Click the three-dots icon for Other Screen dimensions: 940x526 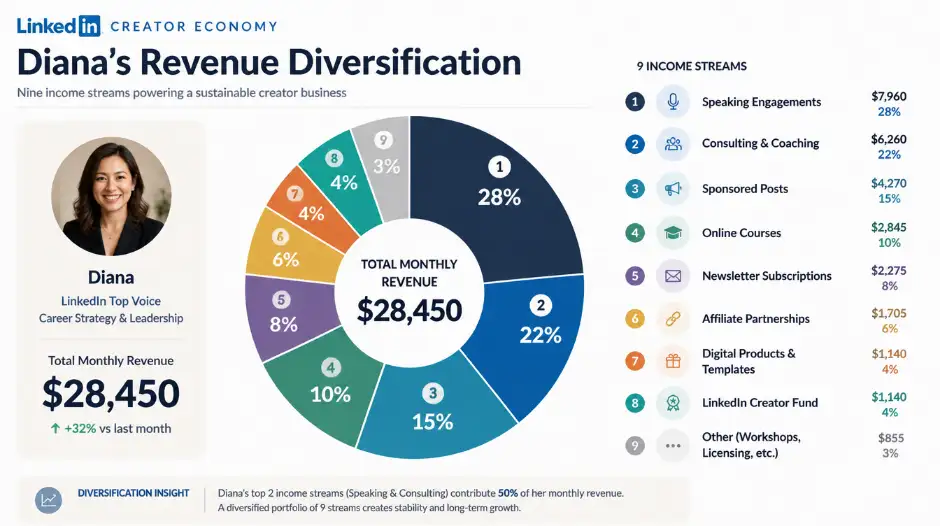coord(673,446)
